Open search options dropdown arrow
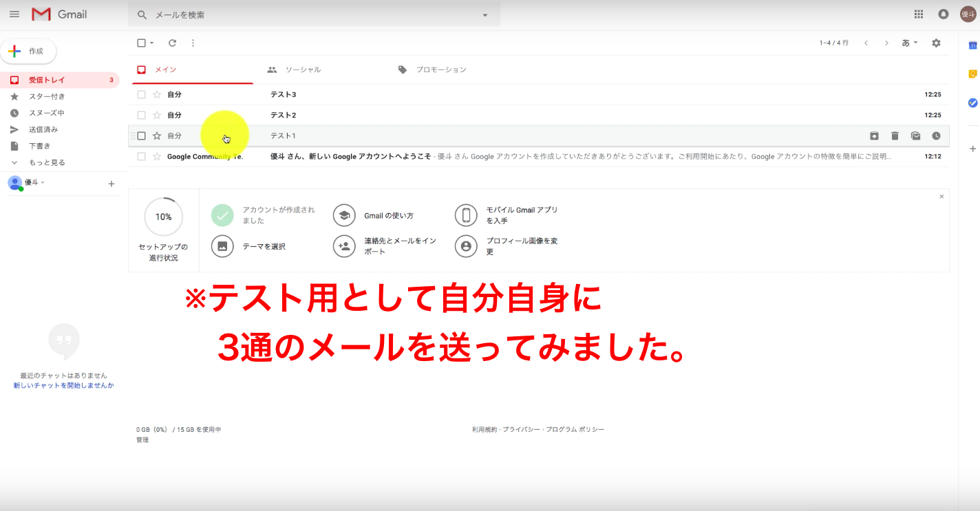The image size is (980, 511). [x=485, y=14]
